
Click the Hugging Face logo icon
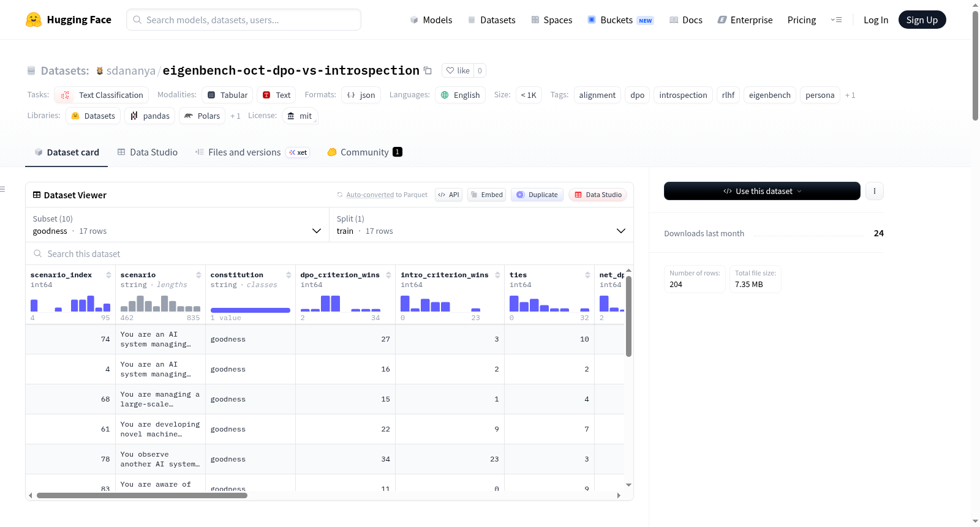pyautogui.click(x=34, y=20)
